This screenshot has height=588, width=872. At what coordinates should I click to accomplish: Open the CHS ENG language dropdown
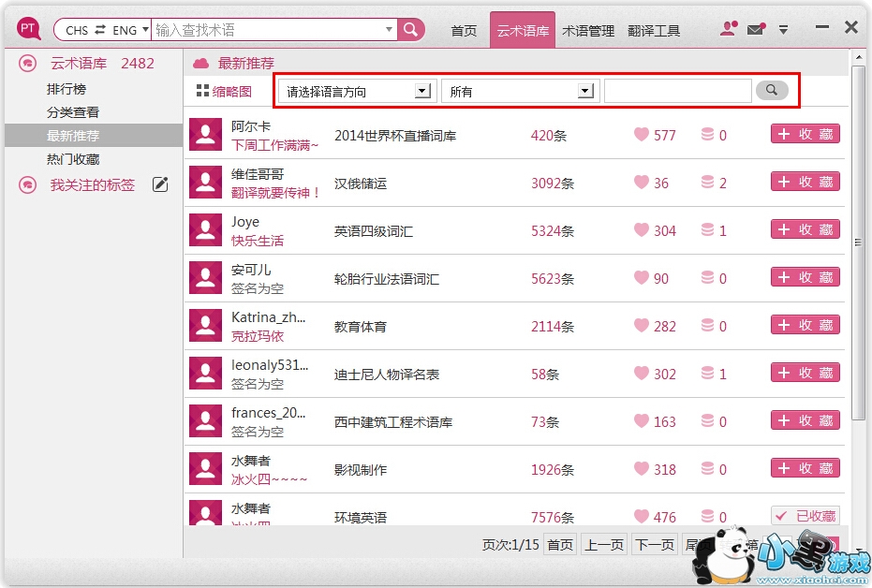(x=145, y=29)
